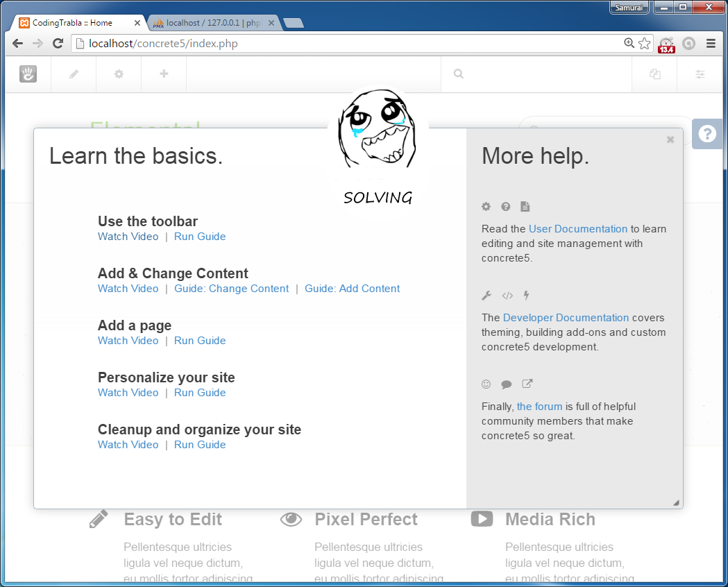
Task: Watch Video for Use the toolbar
Action: click(x=128, y=237)
